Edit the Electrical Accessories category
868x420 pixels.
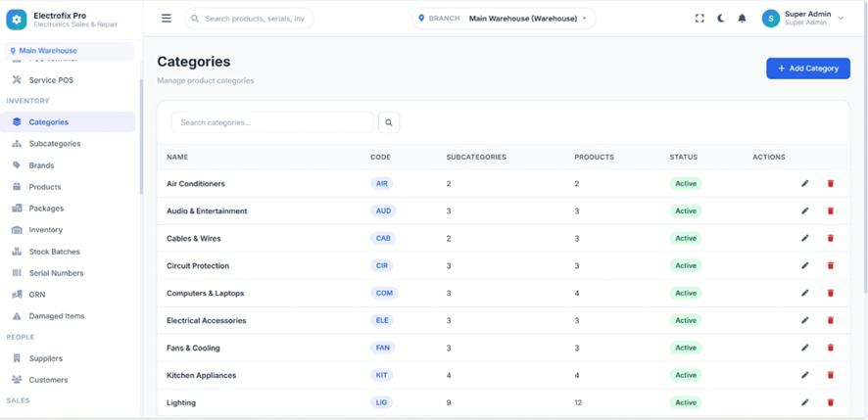pos(805,320)
